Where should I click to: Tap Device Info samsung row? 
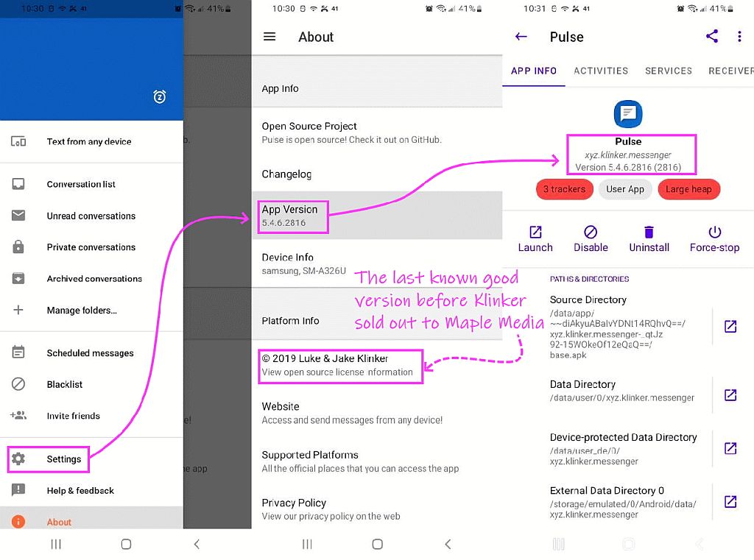pyautogui.click(x=377, y=264)
